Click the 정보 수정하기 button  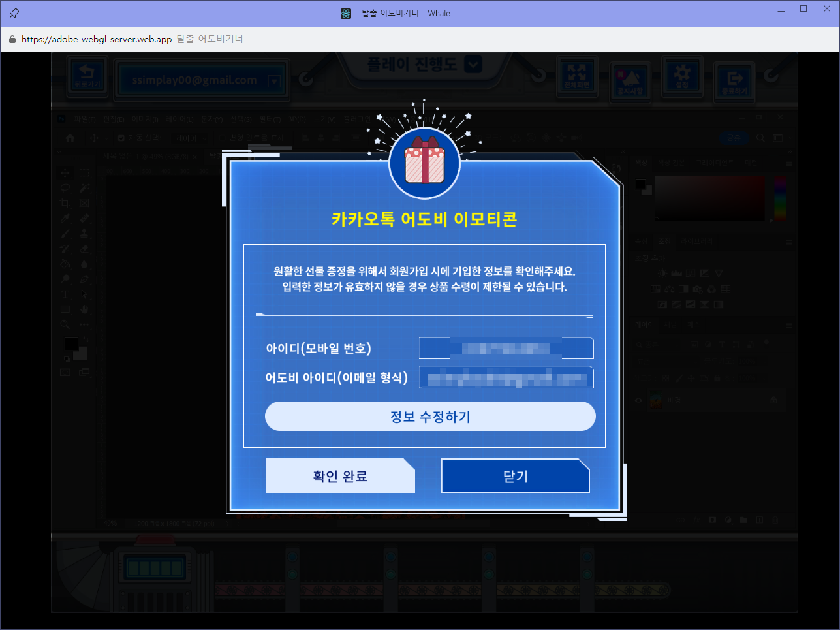tap(430, 417)
